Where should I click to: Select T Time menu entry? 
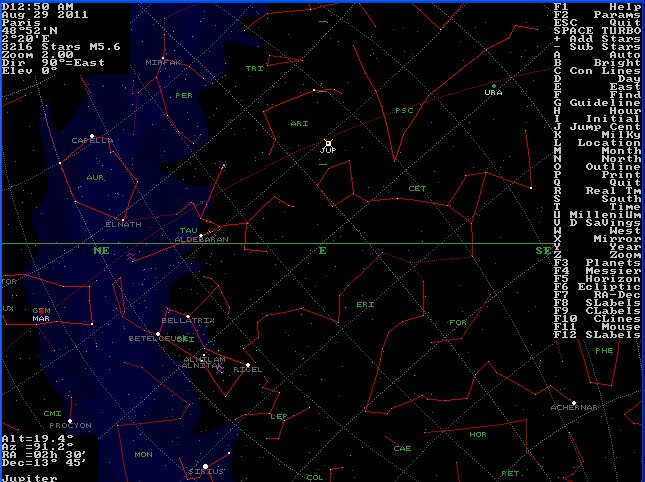[x=597, y=207]
